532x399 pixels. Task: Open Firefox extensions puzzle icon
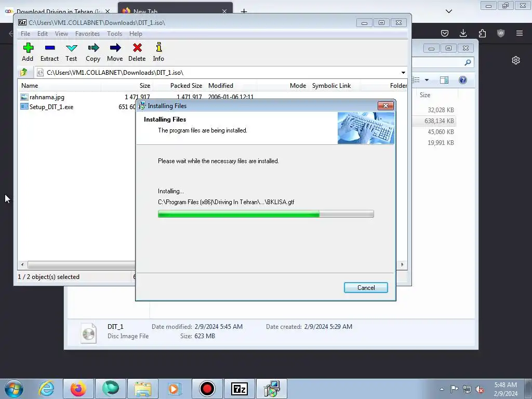click(x=482, y=33)
